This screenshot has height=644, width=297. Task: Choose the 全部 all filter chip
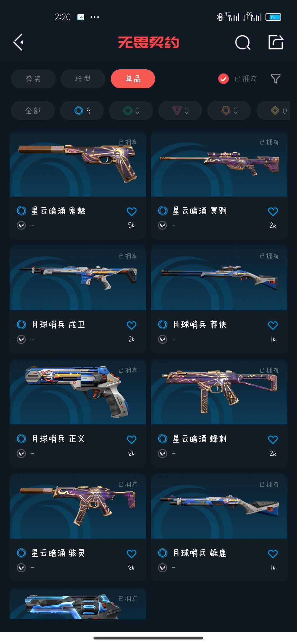(x=33, y=111)
